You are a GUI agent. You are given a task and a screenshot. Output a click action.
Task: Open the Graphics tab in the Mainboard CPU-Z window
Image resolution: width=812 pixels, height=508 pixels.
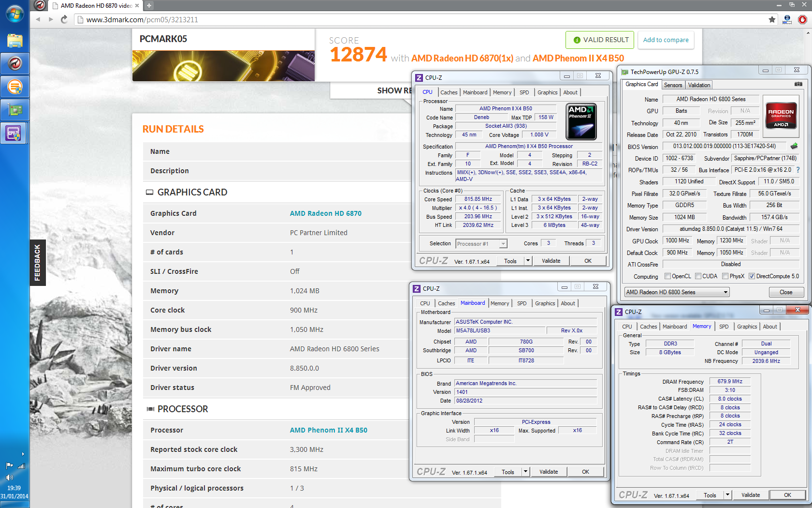tap(545, 303)
